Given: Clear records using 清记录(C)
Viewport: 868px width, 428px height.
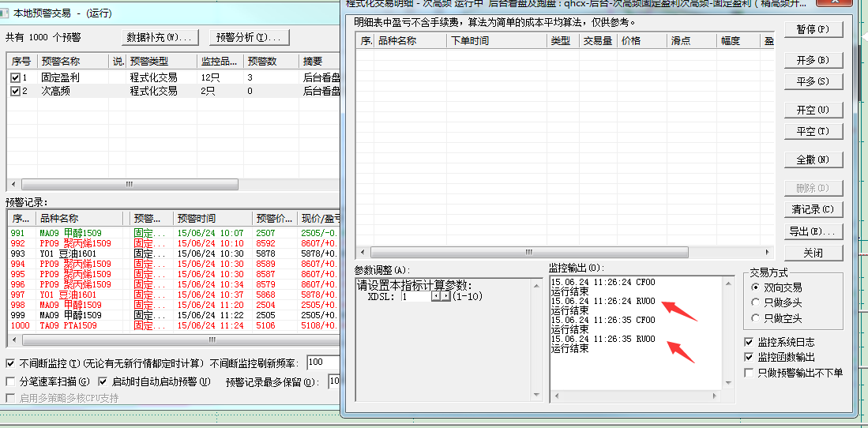Looking at the screenshot, I should [813, 209].
